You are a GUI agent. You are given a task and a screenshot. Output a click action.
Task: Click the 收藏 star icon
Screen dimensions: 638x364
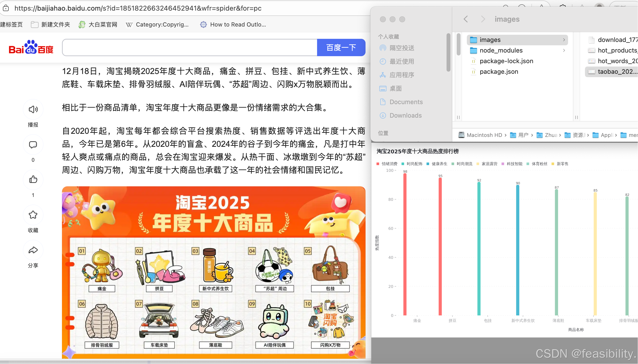click(x=33, y=215)
